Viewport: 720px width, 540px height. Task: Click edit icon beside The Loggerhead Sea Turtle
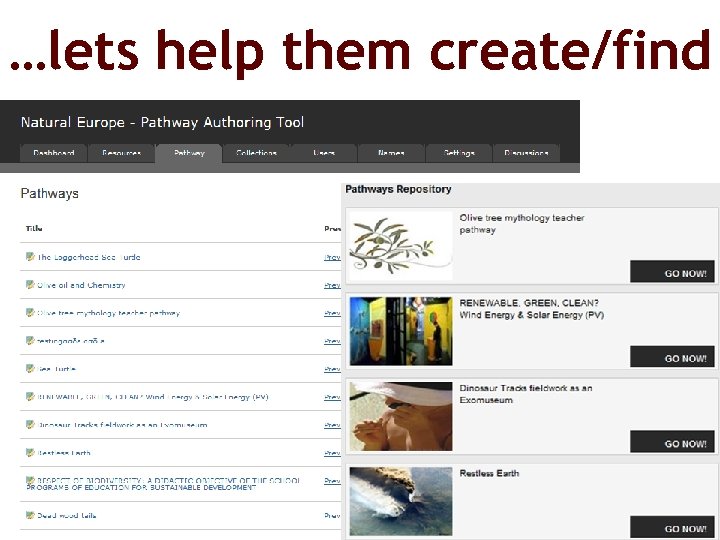click(30, 256)
